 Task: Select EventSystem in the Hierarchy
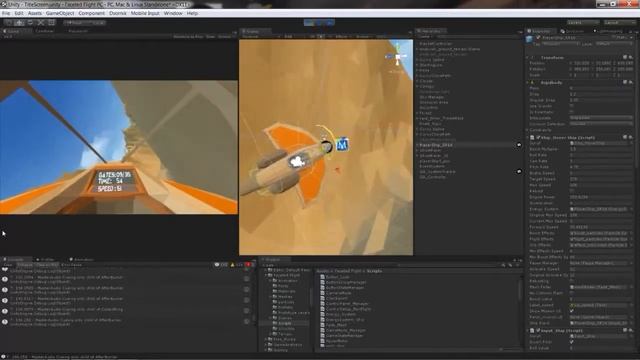(x=432, y=166)
